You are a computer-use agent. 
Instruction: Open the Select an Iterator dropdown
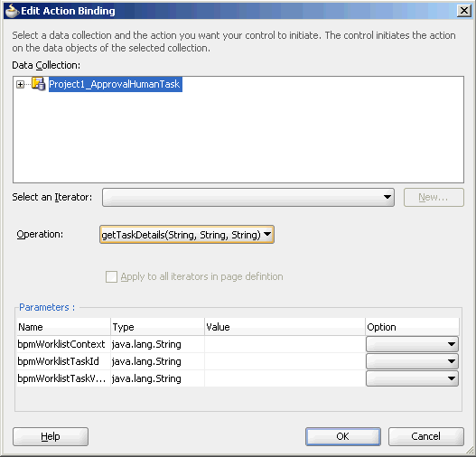point(248,197)
